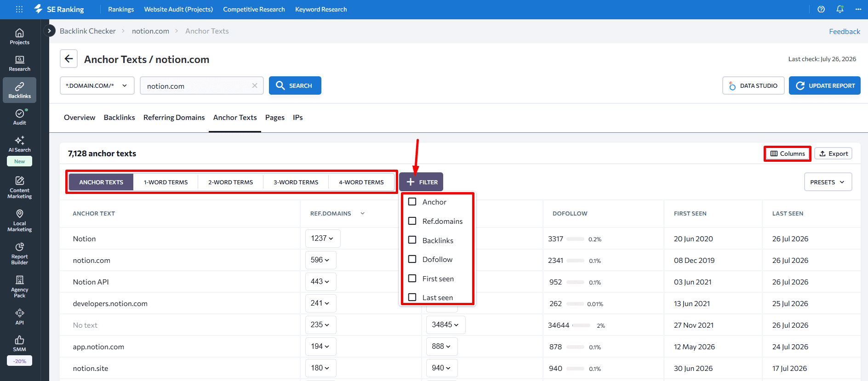This screenshot has width=868, height=381.
Task: Click the Export button
Action: [x=834, y=154]
